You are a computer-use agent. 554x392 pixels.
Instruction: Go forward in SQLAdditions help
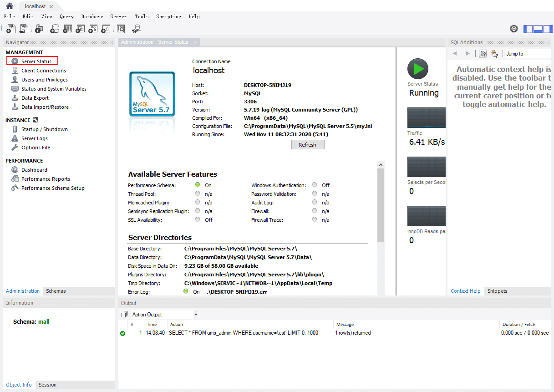(468, 54)
